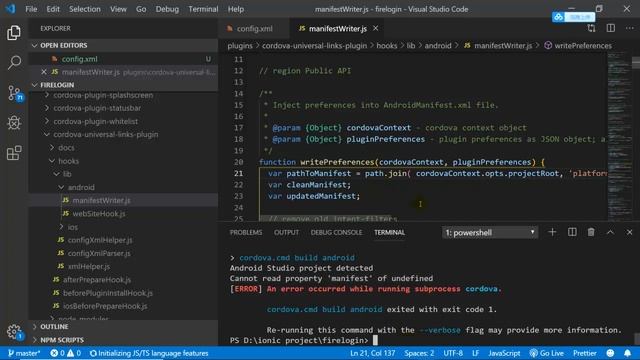Click Prettier in status bar

pyautogui.click(x=584, y=353)
